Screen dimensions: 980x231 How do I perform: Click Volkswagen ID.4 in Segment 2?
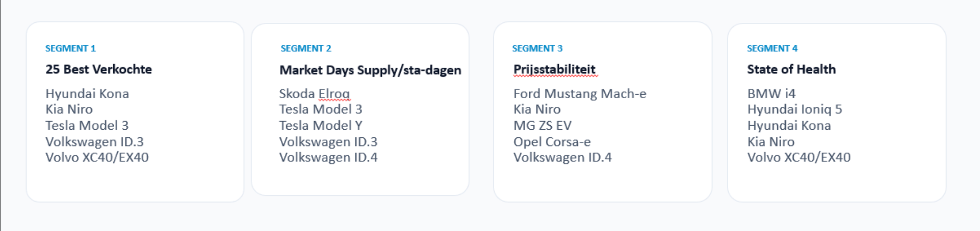click(328, 157)
